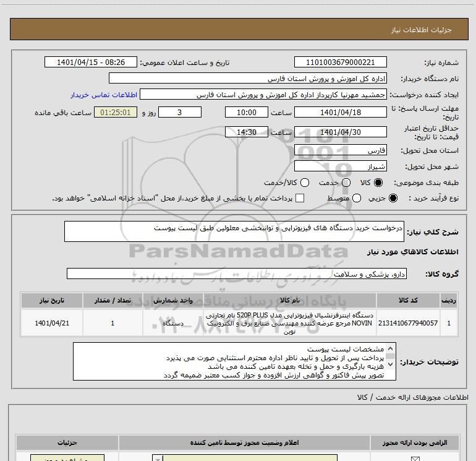Click the price validity time 14:30
Screen dimensions: 476x461
tap(247, 132)
